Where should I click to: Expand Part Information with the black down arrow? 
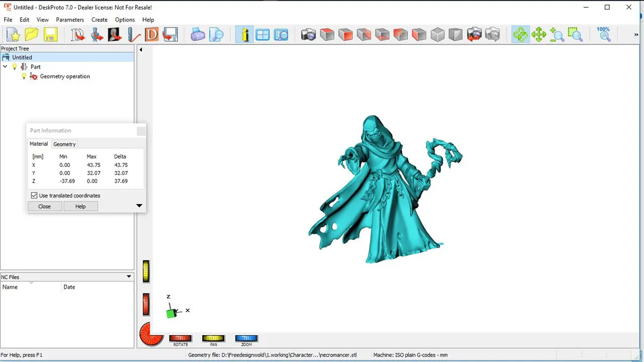pos(139,205)
